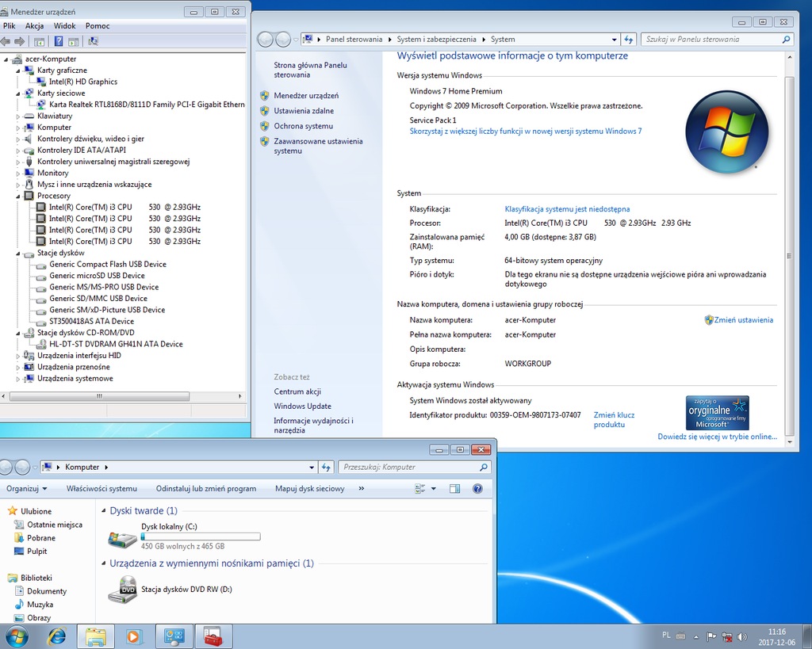Select the Realtek RTL8168D network adapter

pos(147,105)
